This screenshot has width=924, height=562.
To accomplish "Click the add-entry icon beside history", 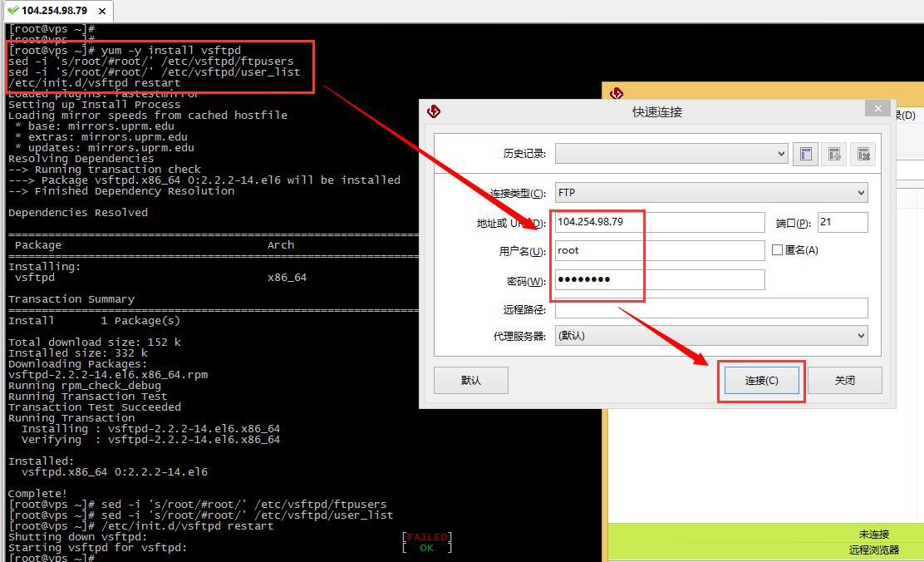I will (x=834, y=155).
